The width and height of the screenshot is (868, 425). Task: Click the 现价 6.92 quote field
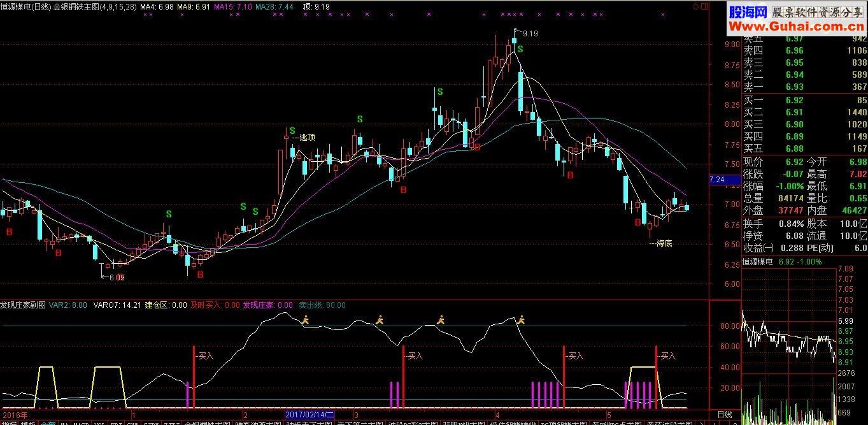[x=774, y=162]
